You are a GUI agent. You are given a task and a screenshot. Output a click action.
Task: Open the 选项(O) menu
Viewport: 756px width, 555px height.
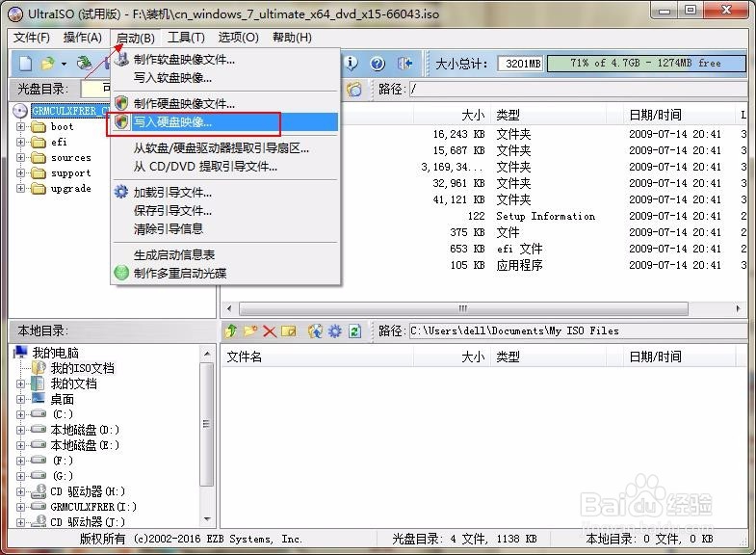click(x=238, y=38)
